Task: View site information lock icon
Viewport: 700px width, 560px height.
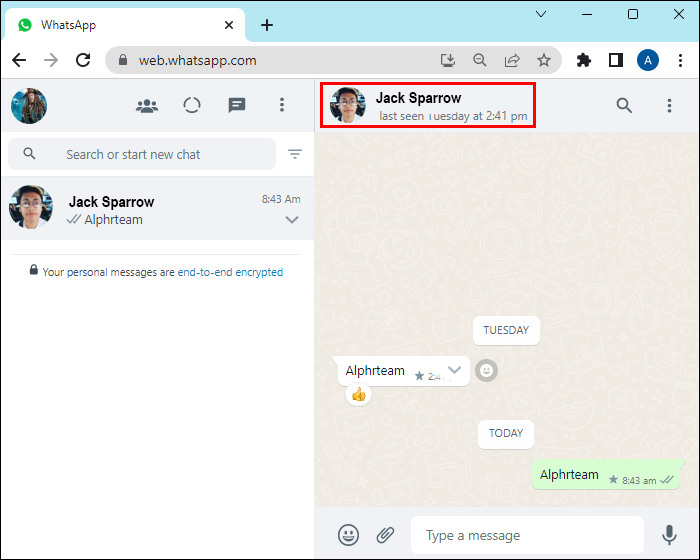Action: tap(123, 60)
